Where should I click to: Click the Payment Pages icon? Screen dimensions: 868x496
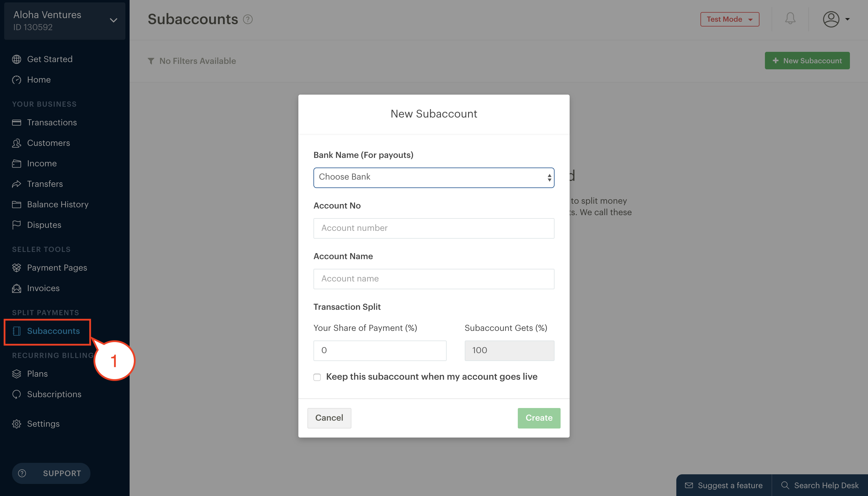click(x=16, y=268)
